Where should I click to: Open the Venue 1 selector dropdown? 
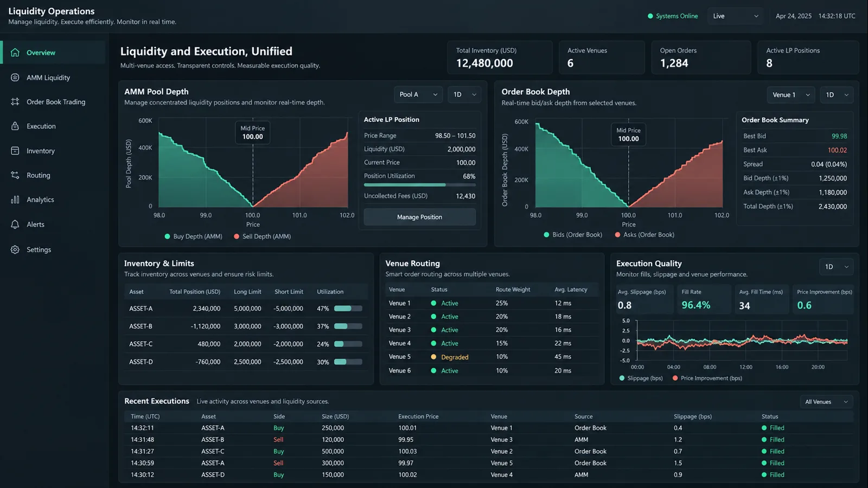click(790, 95)
